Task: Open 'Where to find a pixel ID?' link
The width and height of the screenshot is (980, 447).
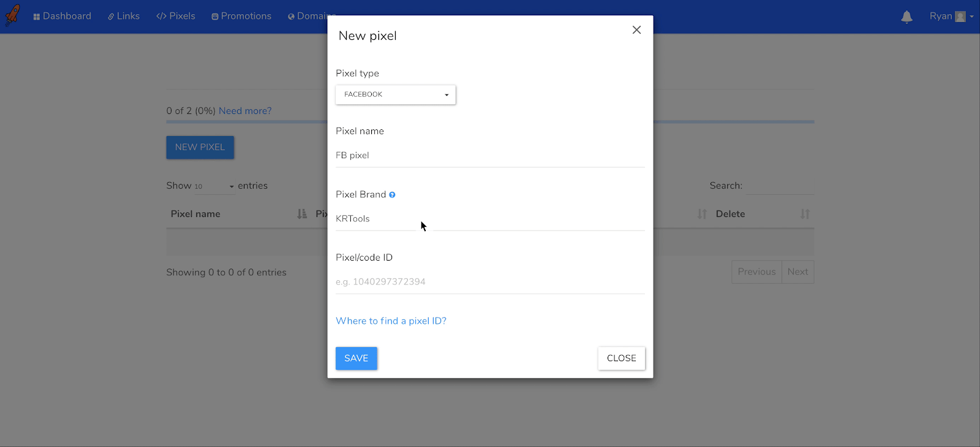Action: click(x=391, y=321)
